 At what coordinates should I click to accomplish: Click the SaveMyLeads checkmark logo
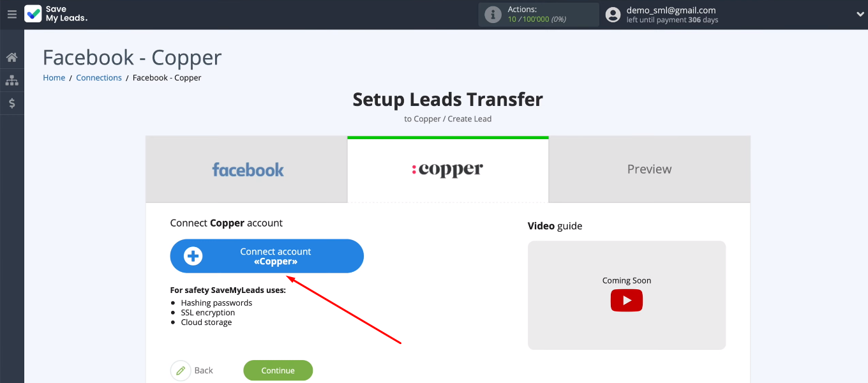click(x=33, y=14)
